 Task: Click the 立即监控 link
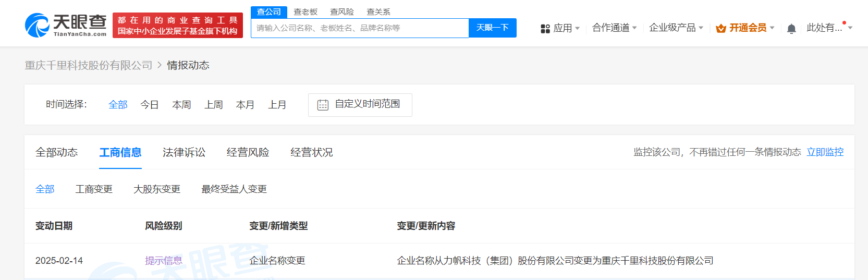(x=825, y=152)
